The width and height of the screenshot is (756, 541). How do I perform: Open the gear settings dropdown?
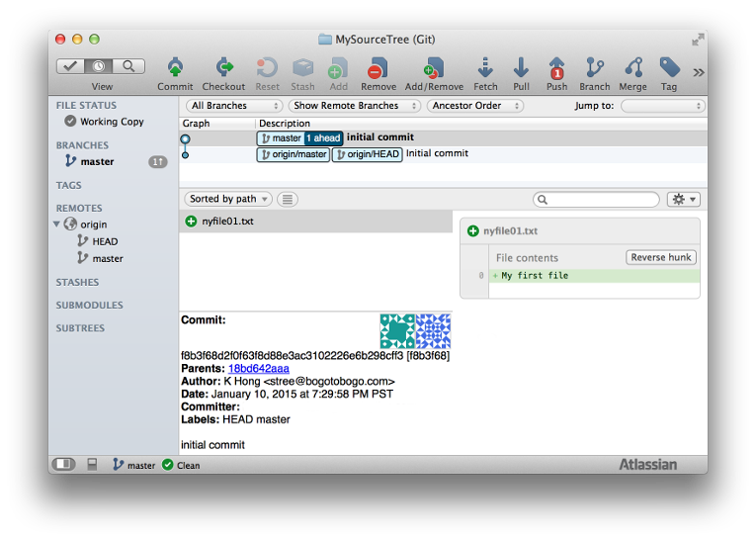(684, 200)
